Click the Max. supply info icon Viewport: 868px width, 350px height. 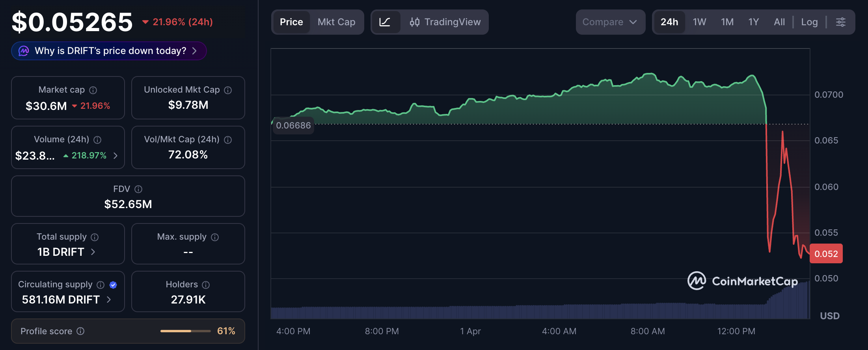[x=215, y=237]
